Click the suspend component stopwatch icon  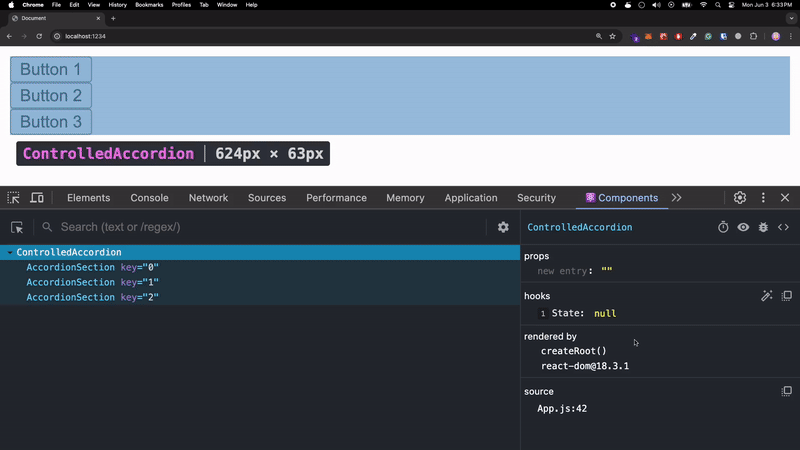tap(723, 227)
